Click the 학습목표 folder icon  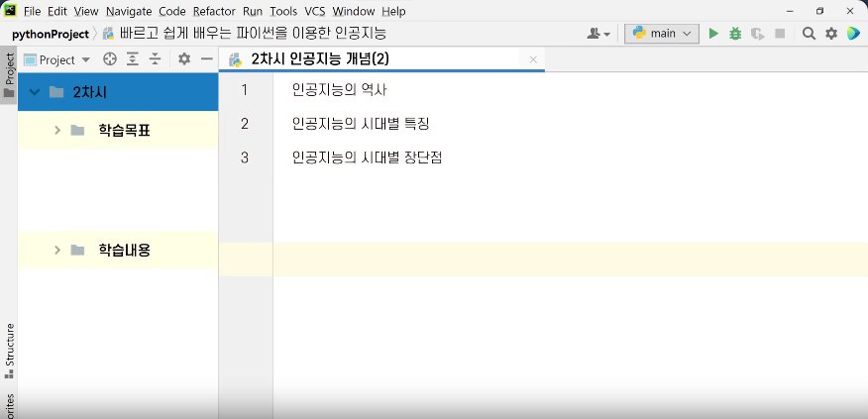[x=77, y=131]
